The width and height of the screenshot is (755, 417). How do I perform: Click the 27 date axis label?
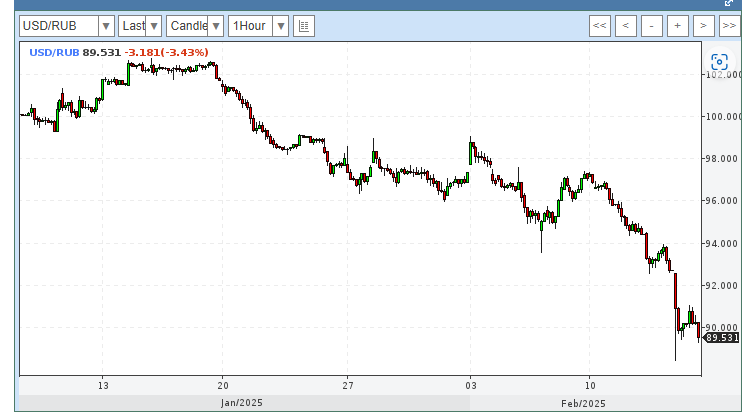coord(348,386)
